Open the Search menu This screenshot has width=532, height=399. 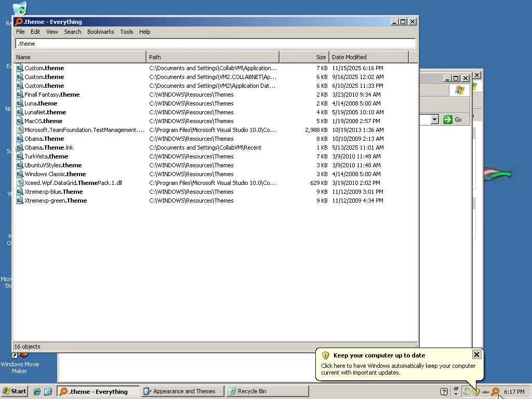pos(73,32)
